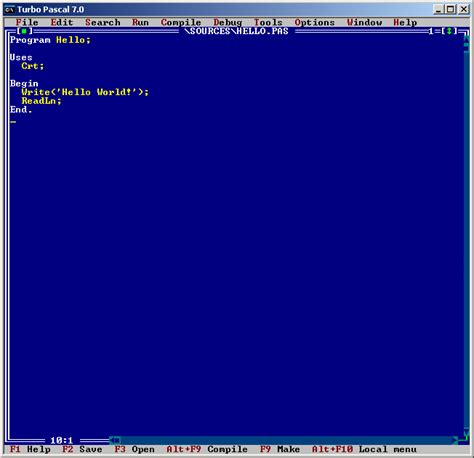Screen dimensions: 474x458
Task: Open the Run menu
Action: [x=140, y=22]
